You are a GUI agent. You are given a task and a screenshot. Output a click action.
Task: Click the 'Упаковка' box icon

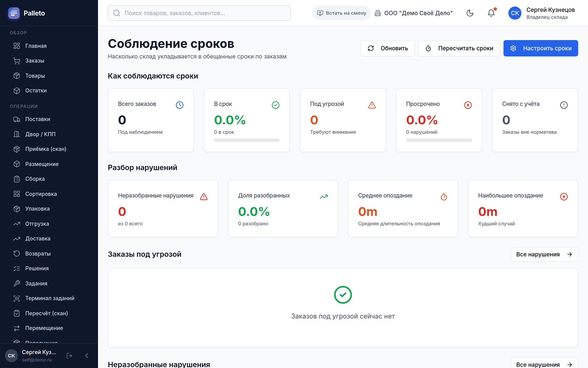[17, 209]
